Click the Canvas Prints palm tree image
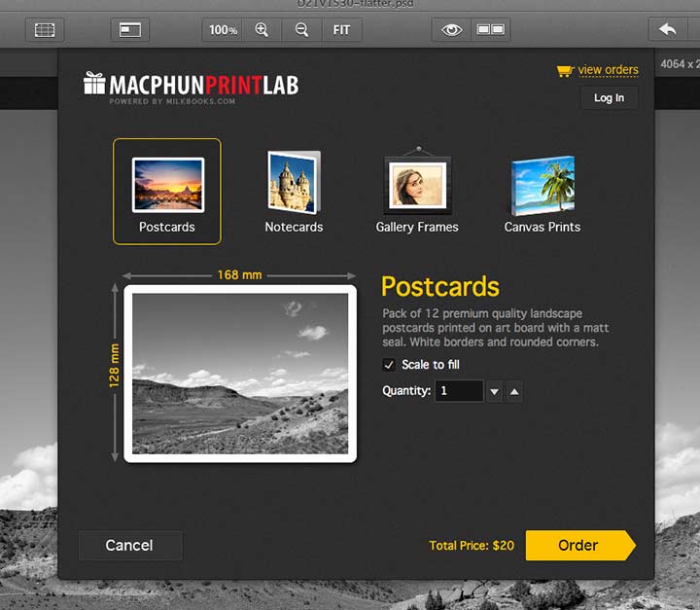 [542, 186]
